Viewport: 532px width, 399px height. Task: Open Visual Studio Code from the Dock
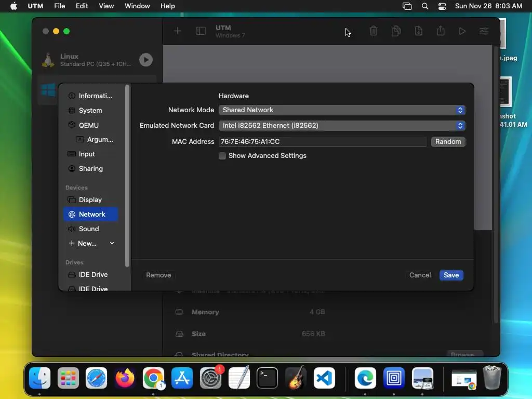click(324, 378)
